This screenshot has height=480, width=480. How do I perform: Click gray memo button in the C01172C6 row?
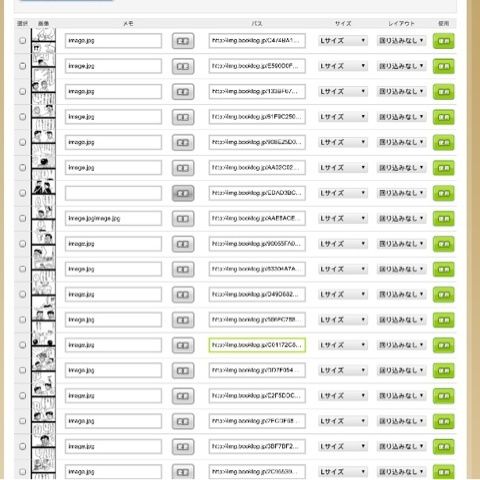pos(183,345)
